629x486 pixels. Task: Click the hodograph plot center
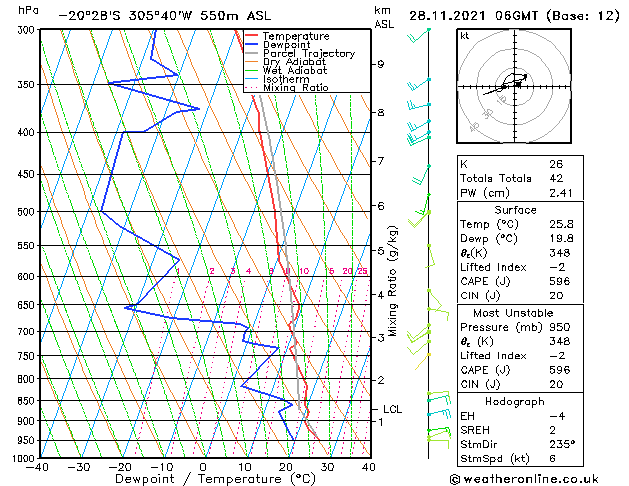(x=515, y=86)
